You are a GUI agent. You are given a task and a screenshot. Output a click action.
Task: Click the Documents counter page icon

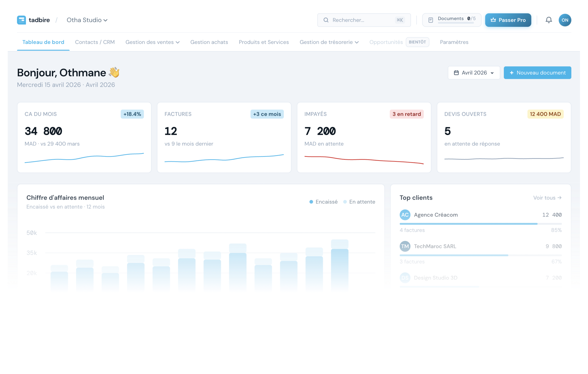pos(430,20)
